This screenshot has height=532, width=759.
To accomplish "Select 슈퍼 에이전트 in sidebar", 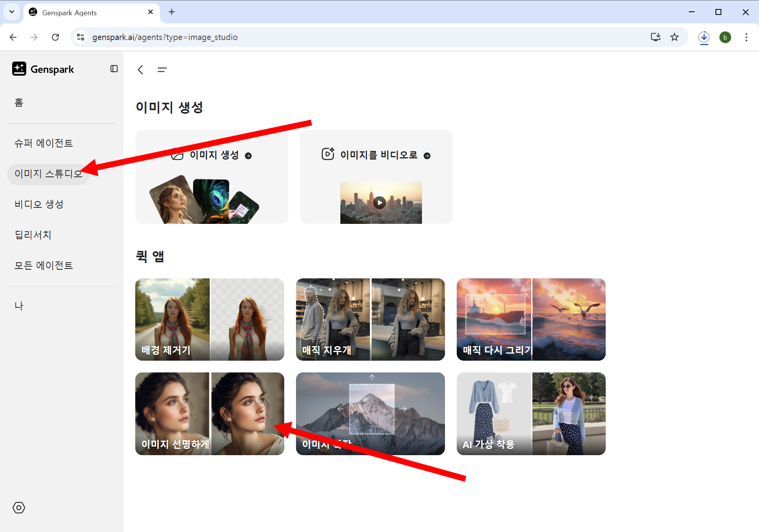I will (x=44, y=143).
